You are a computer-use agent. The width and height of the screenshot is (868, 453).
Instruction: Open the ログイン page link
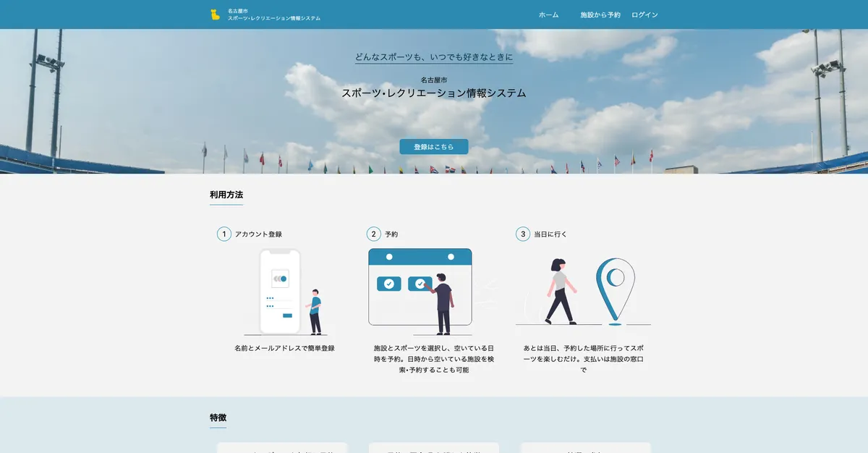(x=644, y=14)
